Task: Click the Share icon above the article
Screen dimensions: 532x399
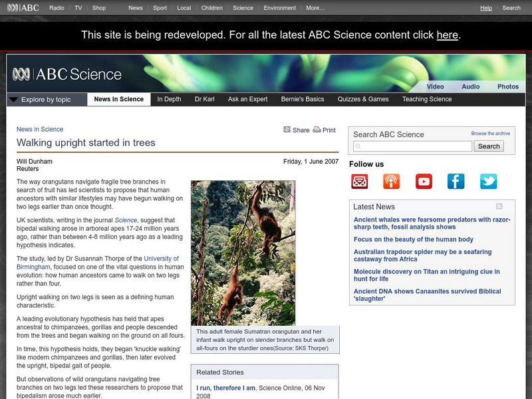Action: (287, 130)
